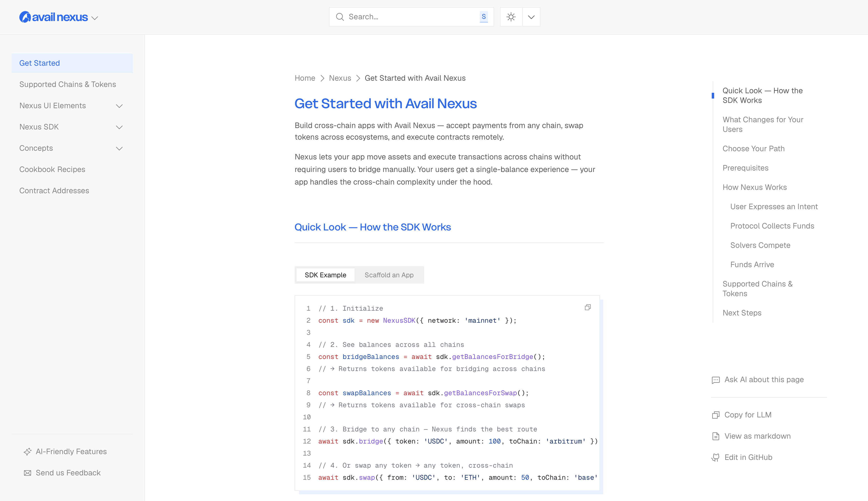This screenshot has width=868, height=501.
Task: Click the GitHub icon beside Edit
Action: 716,458
